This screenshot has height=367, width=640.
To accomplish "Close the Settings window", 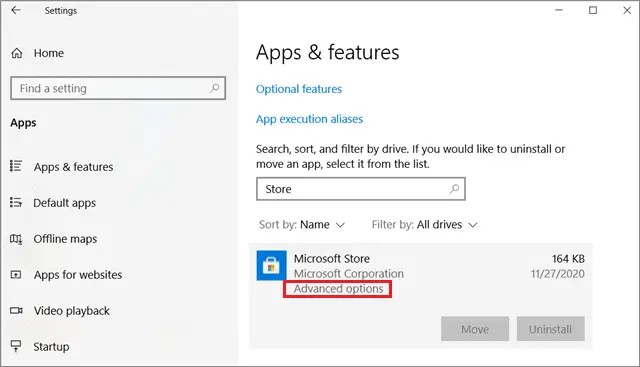I will (627, 10).
